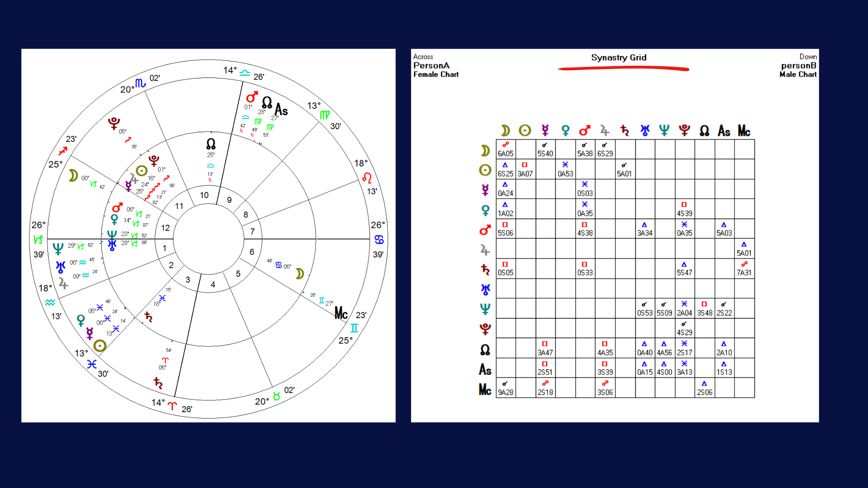868x488 pixels.
Task: Click the "Synastry Grid" title
Action: coord(619,58)
